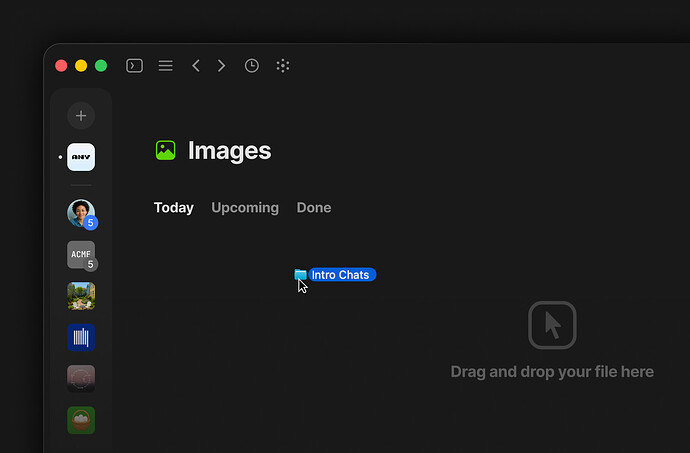The width and height of the screenshot is (690, 453).
Task: Click the blue folder icon beside Intro Chats
Action: (x=301, y=275)
